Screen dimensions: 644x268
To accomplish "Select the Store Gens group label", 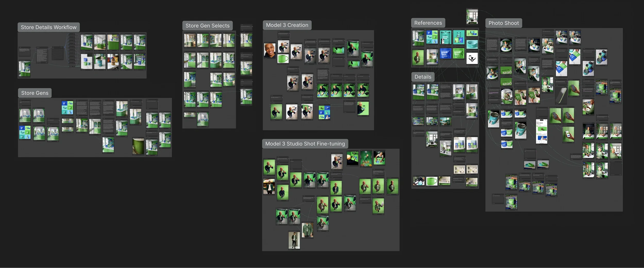I will pyautogui.click(x=35, y=93).
